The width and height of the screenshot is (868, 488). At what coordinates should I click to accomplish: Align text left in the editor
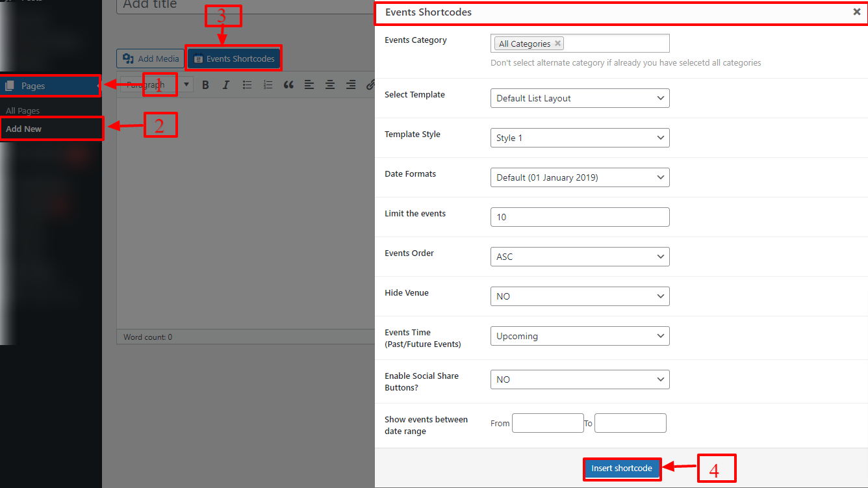pos(309,85)
